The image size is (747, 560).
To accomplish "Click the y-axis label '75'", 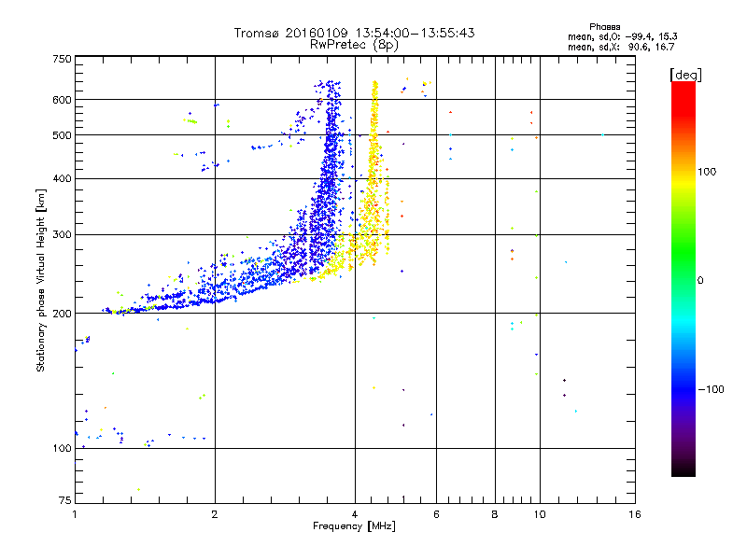I will pyautogui.click(x=65, y=500).
